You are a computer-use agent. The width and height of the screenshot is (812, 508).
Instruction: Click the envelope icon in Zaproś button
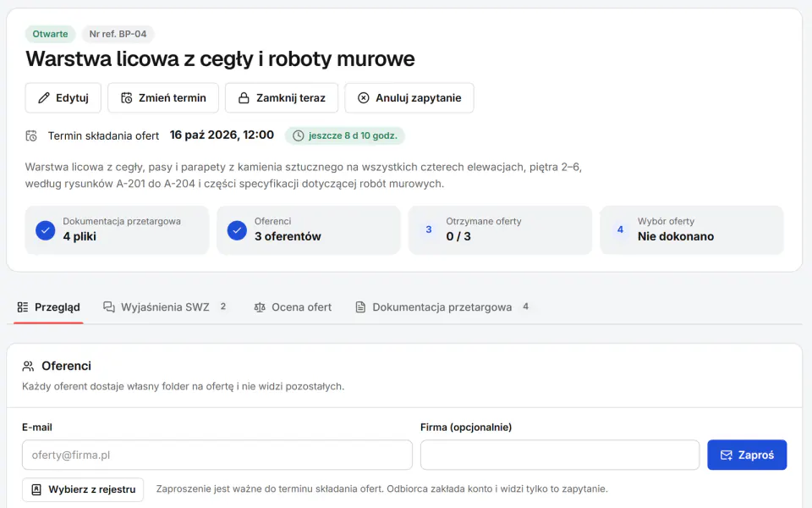coord(727,456)
